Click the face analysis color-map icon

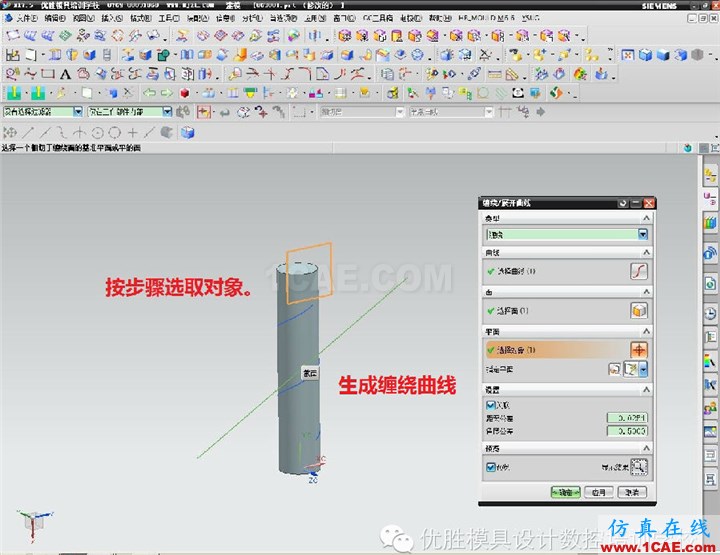580,74
